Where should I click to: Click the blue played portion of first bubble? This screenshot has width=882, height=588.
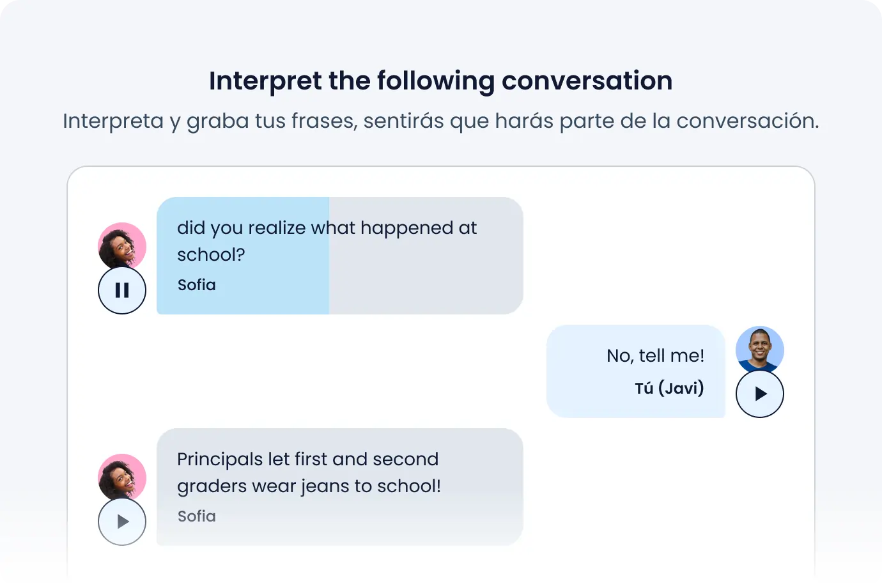pos(243,256)
